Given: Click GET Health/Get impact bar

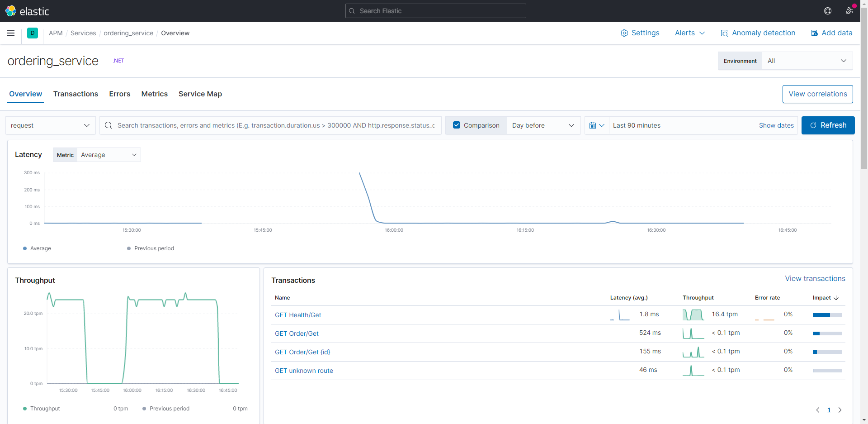Looking at the screenshot, I should click(827, 315).
